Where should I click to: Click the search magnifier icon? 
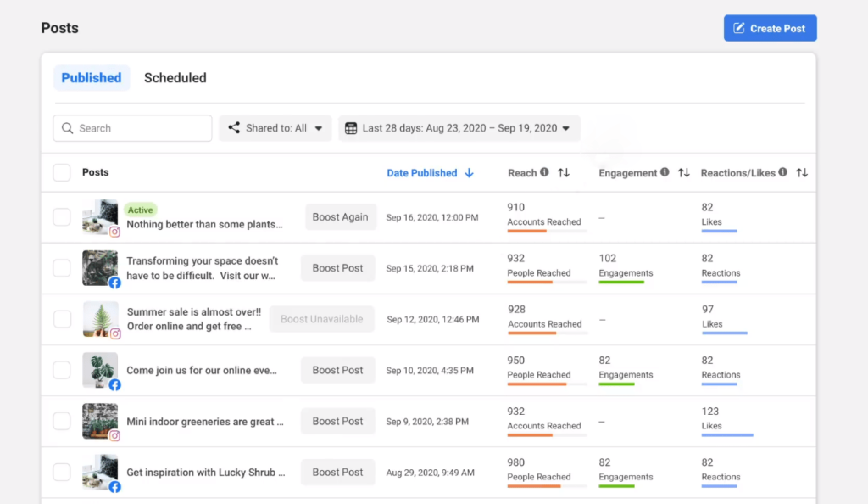pyautogui.click(x=68, y=128)
